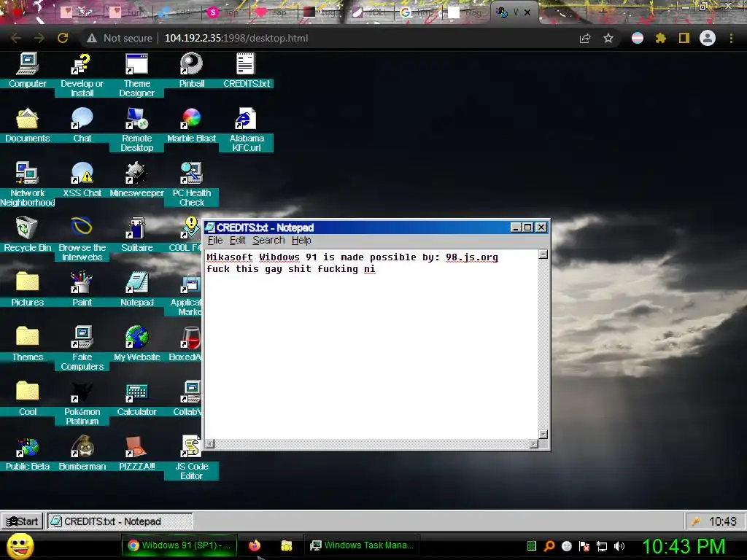Open CREDITS.txt desktop file icon
The height and width of the screenshot is (560, 747).
[247, 70]
